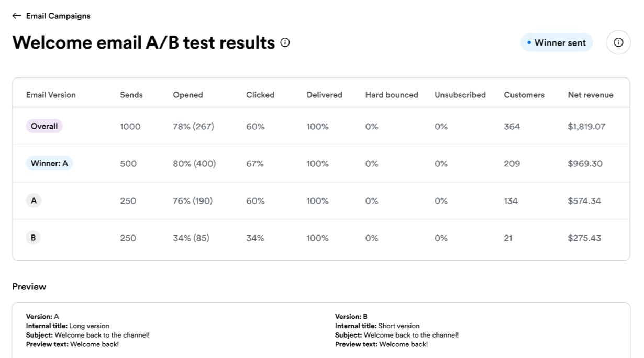The image size is (644, 358).
Task: Click the Winner: A badge
Action: pyautogui.click(x=49, y=163)
